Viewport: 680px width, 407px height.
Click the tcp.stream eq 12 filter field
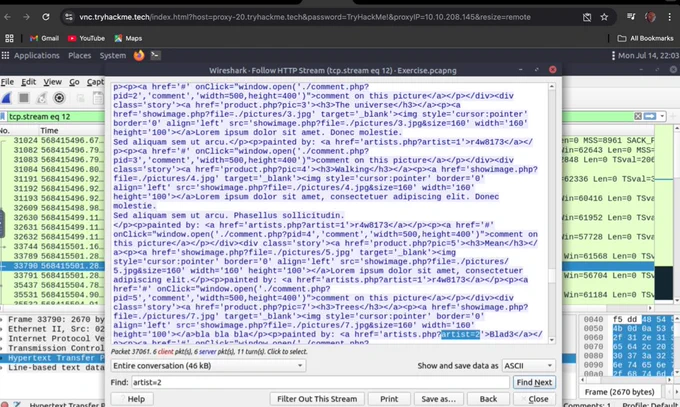tap(56, 116)
